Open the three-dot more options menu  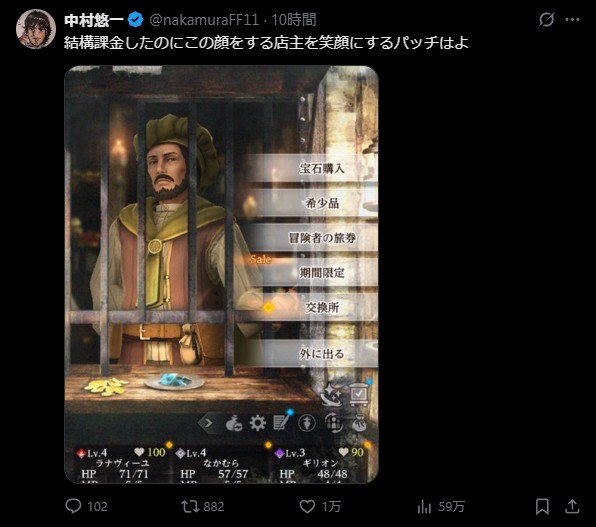572,19
